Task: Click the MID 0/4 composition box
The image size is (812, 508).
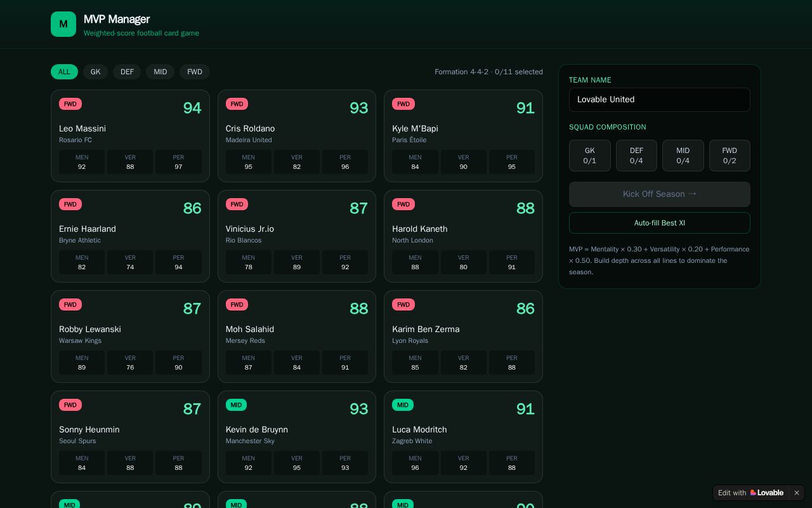Action: [x=683, y=156]
